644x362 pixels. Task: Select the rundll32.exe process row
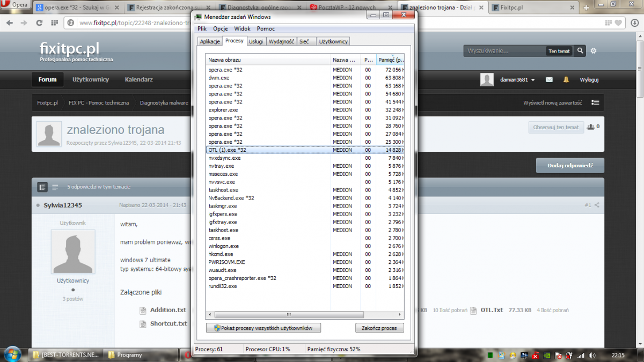tap(305, 286)
